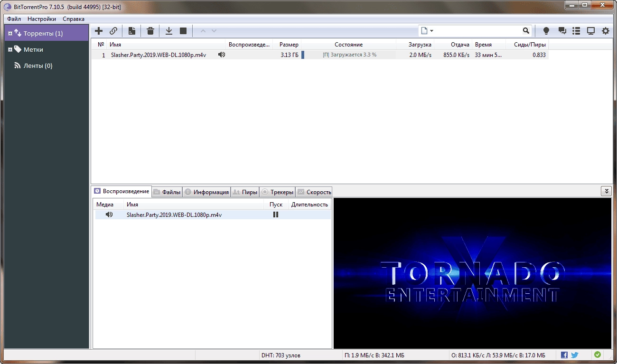The image size is (617, 364).
Task: Switch to the Информация tab
Action: [x=207, y=192]
